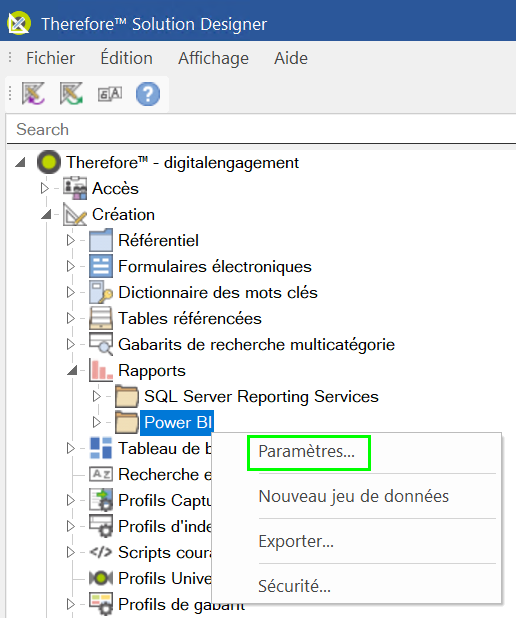Click the designer refresh icon with green arrow
This screenshot has width=516, height=618.
click(71, 93)
